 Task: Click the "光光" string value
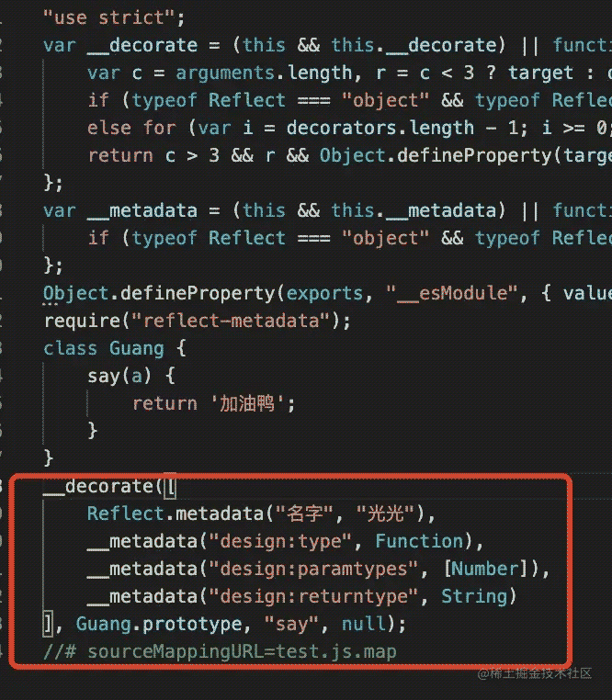pyautogui.click(x=385, y=514)
